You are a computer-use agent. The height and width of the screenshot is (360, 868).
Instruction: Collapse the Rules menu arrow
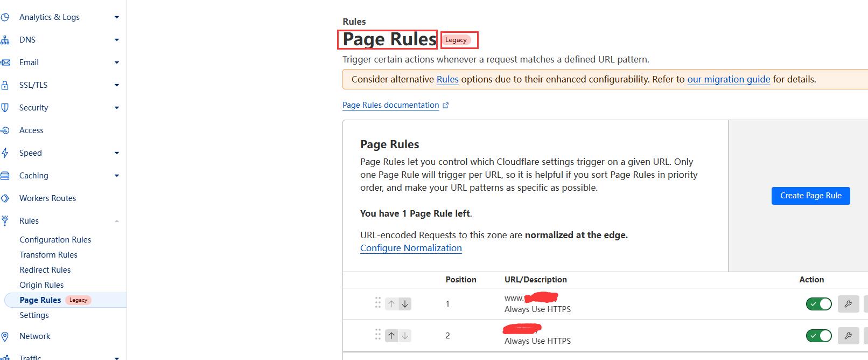[x=117, y=221]
